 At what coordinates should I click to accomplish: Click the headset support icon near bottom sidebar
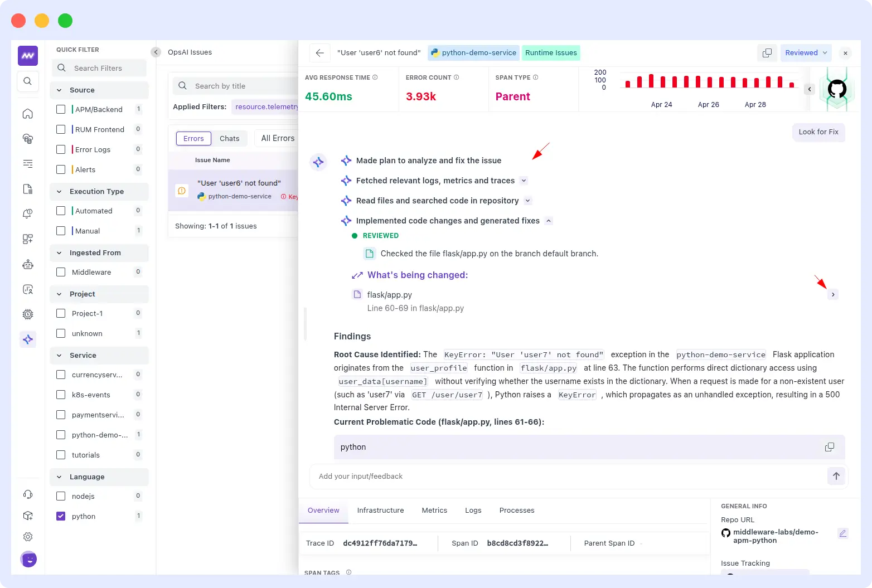pyautogui.click(x=28, y=494)
